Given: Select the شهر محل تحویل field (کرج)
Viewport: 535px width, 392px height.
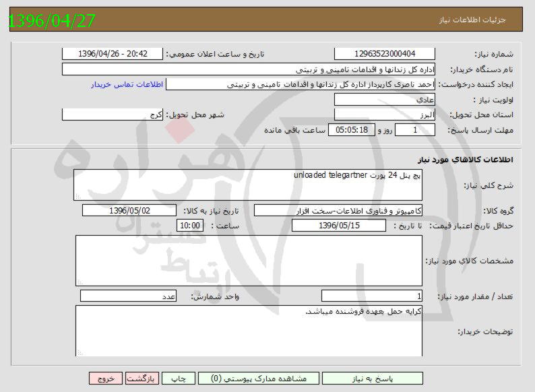Looking at the screenshot, I should point(112,115).
